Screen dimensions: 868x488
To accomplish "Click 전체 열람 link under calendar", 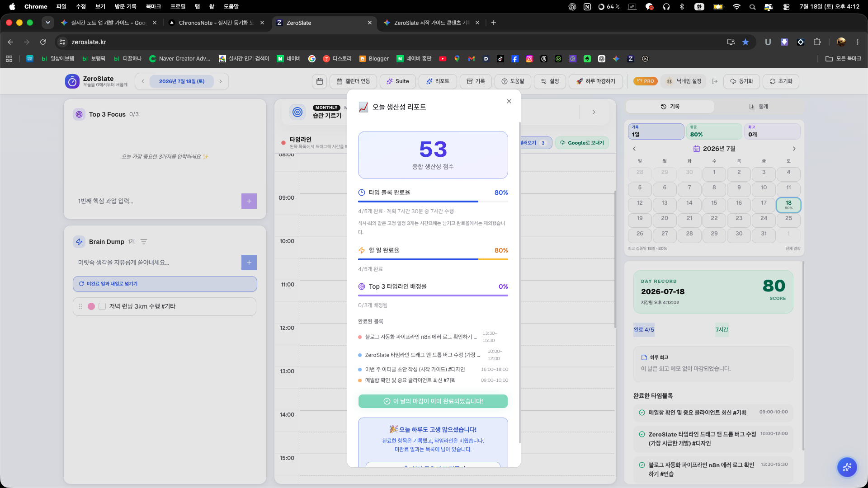I will (793, 249).
